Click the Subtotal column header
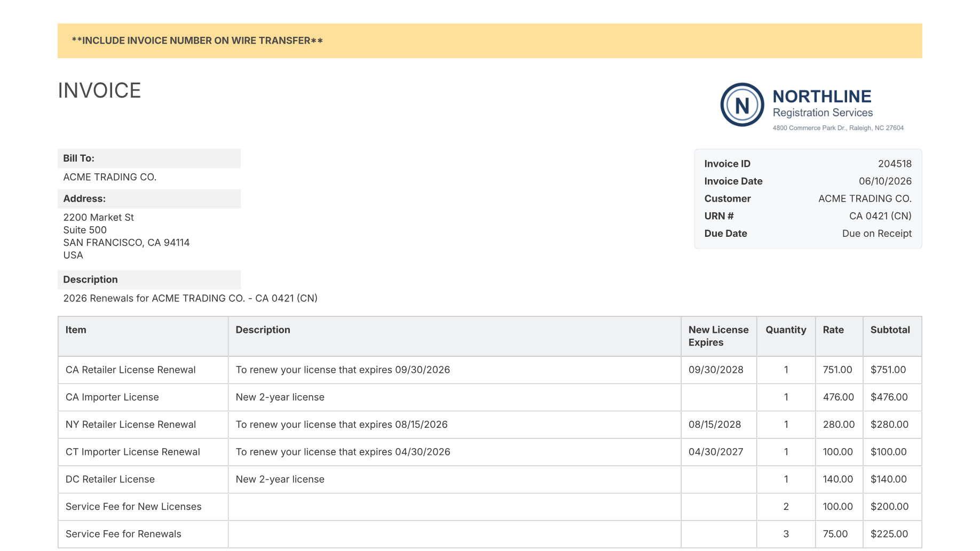 tap(890, 330)
